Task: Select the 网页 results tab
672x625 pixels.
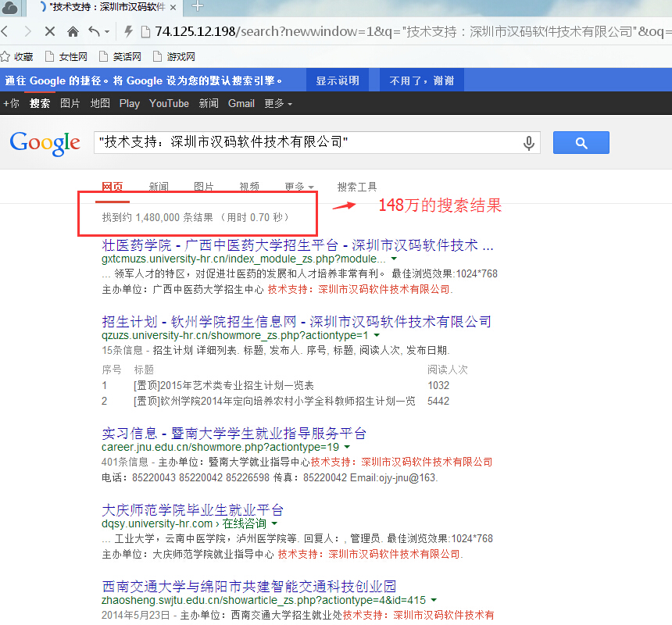Action: tap(113, 187)
